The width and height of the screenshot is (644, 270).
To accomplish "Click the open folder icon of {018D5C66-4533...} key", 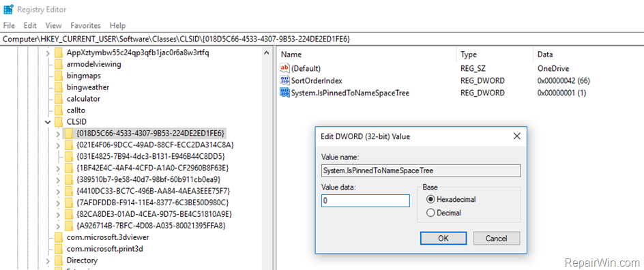I will click(x=69, y=134).
